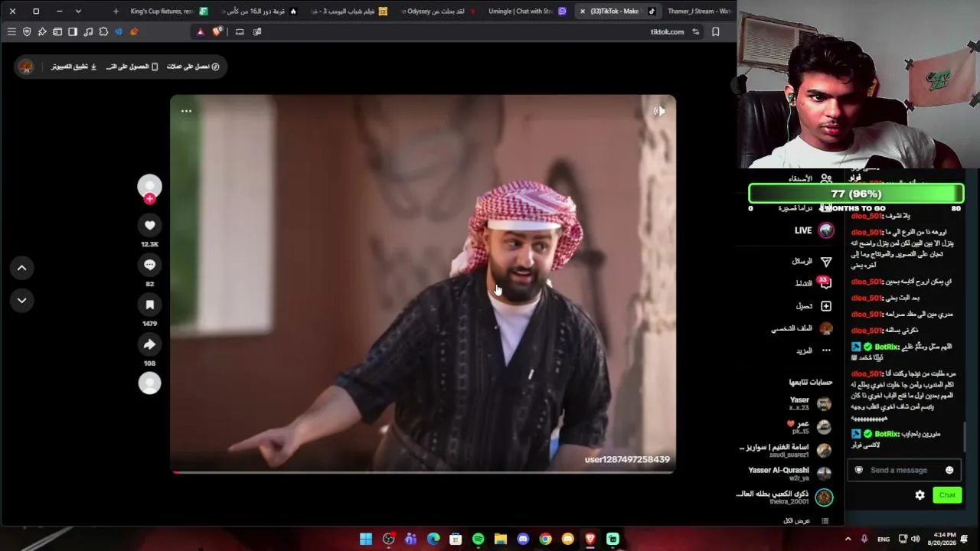Go to the next video with the down arrow
The height and width of the screenshot is (551, 980).
(21, 301)
